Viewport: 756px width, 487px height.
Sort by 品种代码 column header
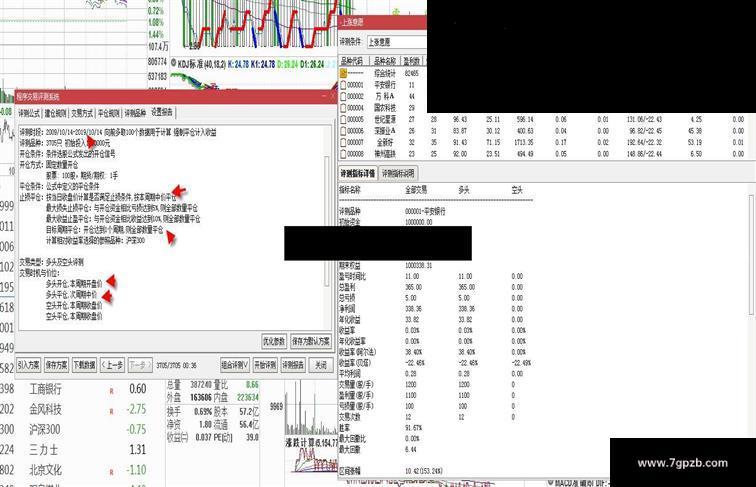tap(352, 61)
